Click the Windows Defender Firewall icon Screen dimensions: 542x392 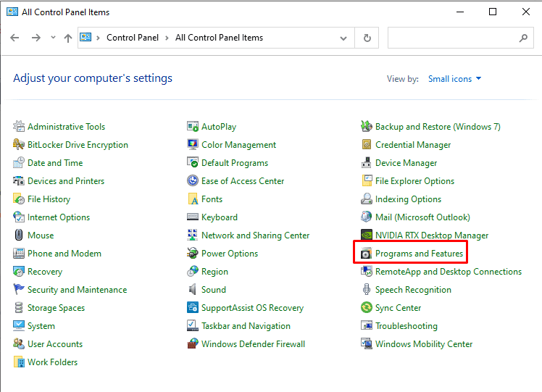coord(193,344)
